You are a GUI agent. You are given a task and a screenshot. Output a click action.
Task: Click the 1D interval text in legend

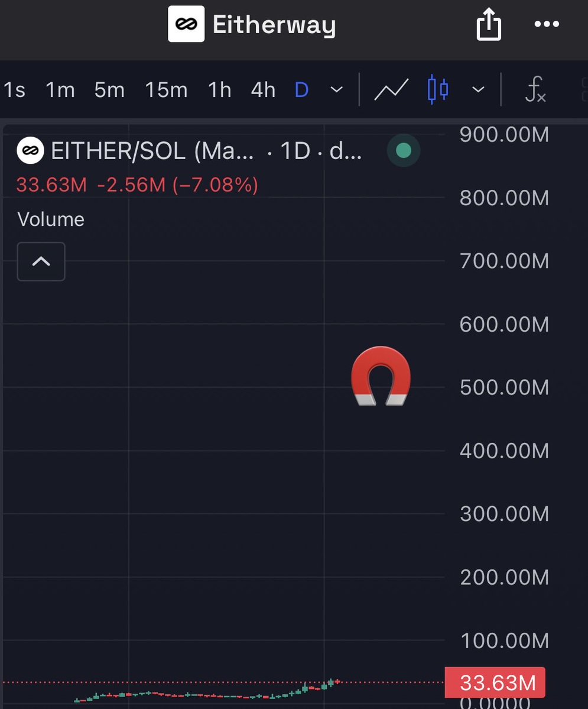coord(295,151)
